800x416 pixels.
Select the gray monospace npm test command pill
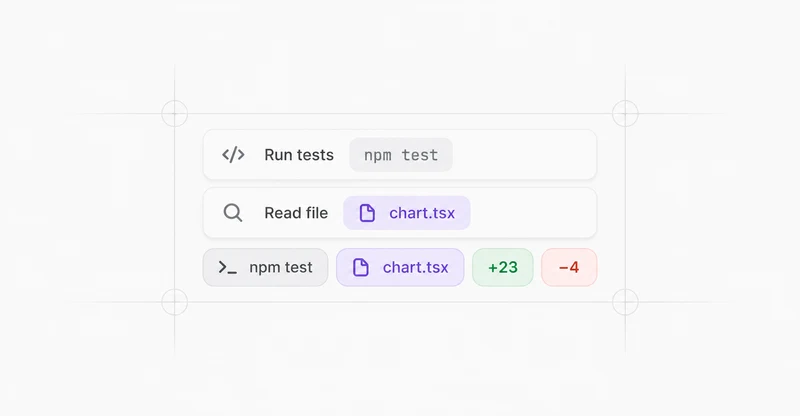pyautogui.click(x=401, y=155)
